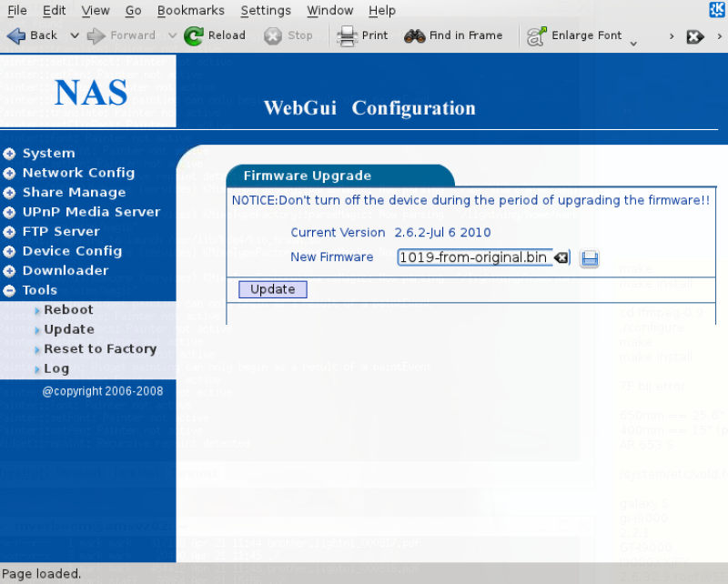Viewport: 728px width, 584px height.
Task: Click the clear-location icon on toolbar's right side
Action: 695,36
